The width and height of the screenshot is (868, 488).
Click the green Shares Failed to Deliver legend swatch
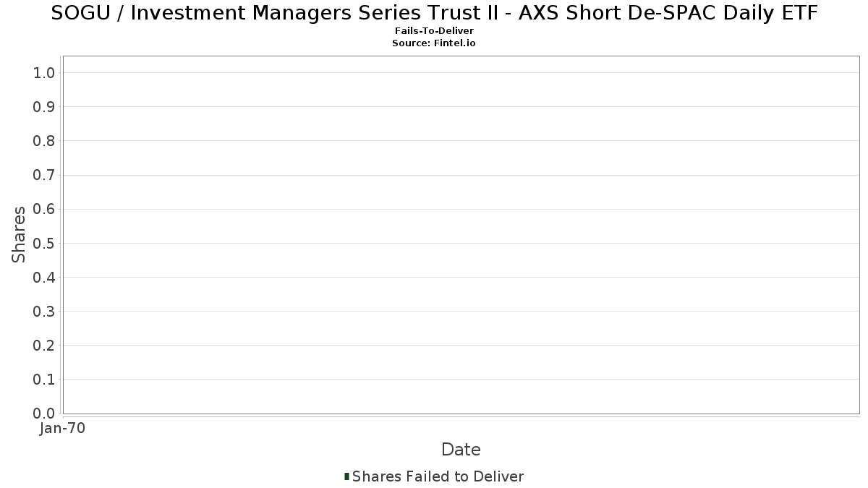click(x=347, y=476)
